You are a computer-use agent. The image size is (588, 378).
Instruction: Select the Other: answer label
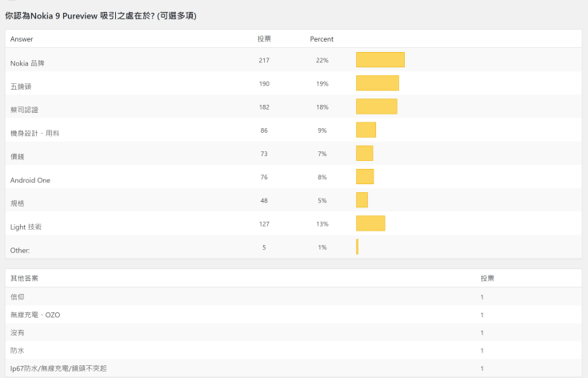(20, 251)
